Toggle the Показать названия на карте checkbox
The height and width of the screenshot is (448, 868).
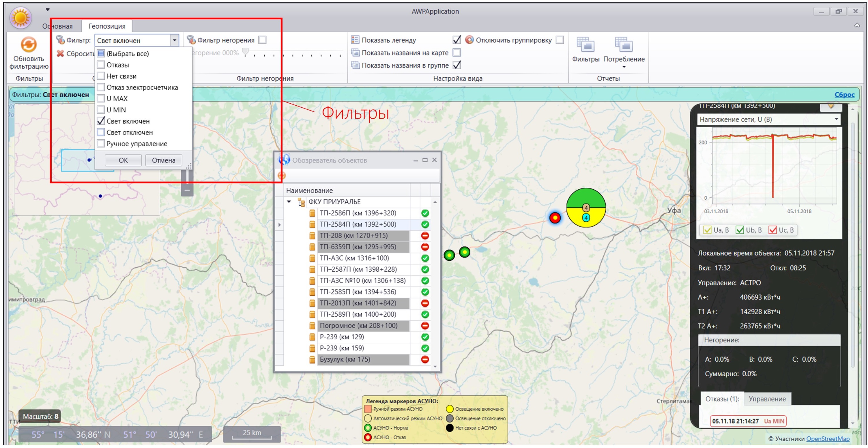point(457,53)
